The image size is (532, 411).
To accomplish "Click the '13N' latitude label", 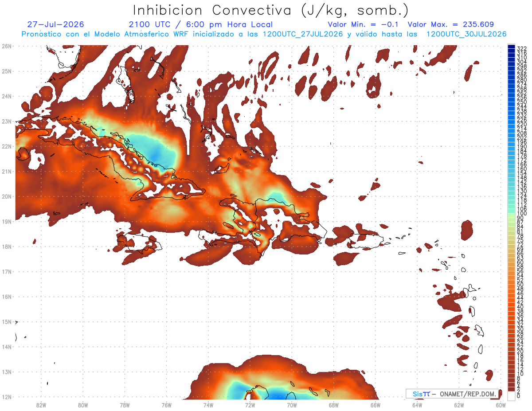I will pos(6,372).
